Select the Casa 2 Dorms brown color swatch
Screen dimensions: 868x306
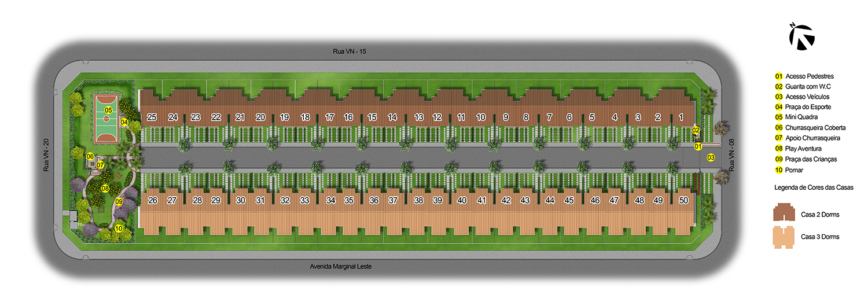point(784,212)
